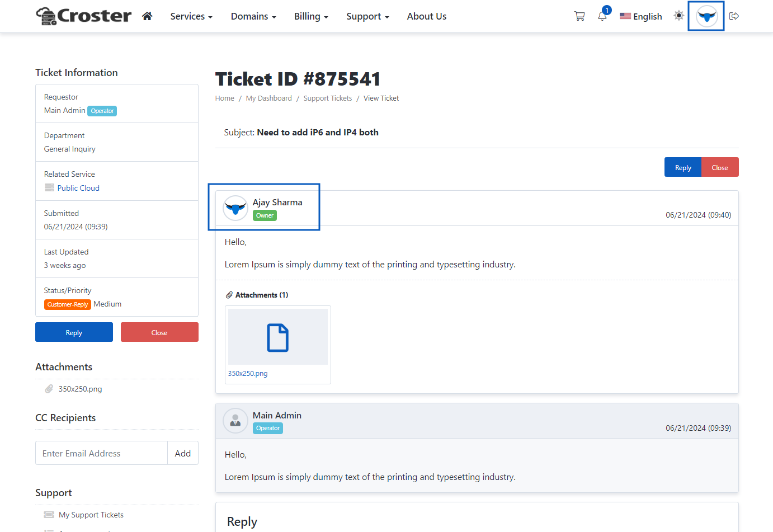Open the Public Cloud related service link
The width and height of the screenshot is (773, 532).
78,188
